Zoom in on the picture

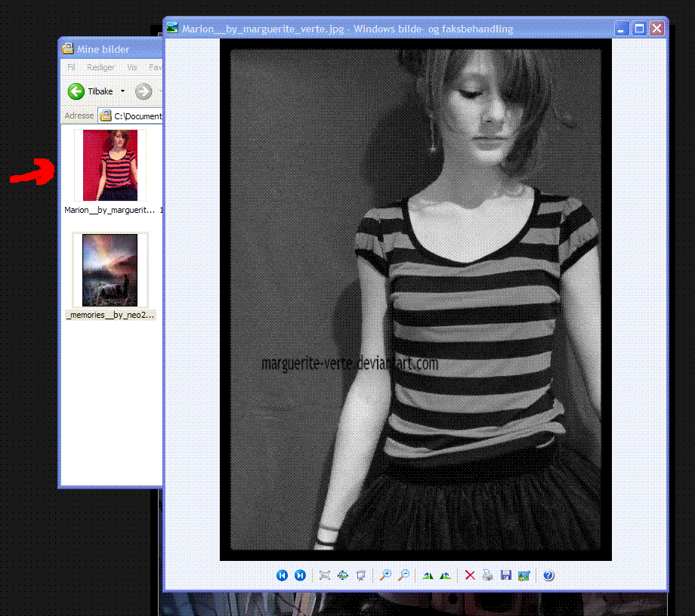(385, 575)
